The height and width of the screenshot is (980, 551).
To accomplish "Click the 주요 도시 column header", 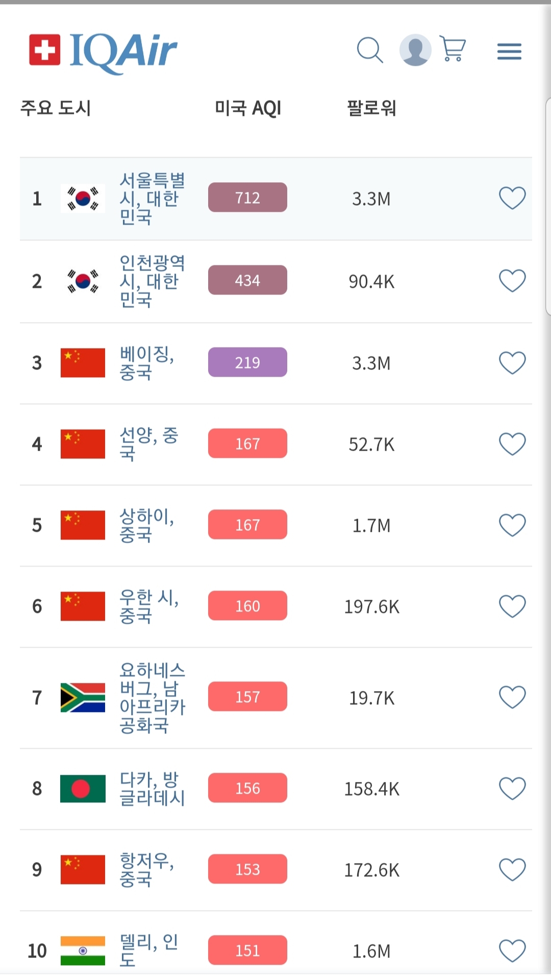I will (55, 108).
